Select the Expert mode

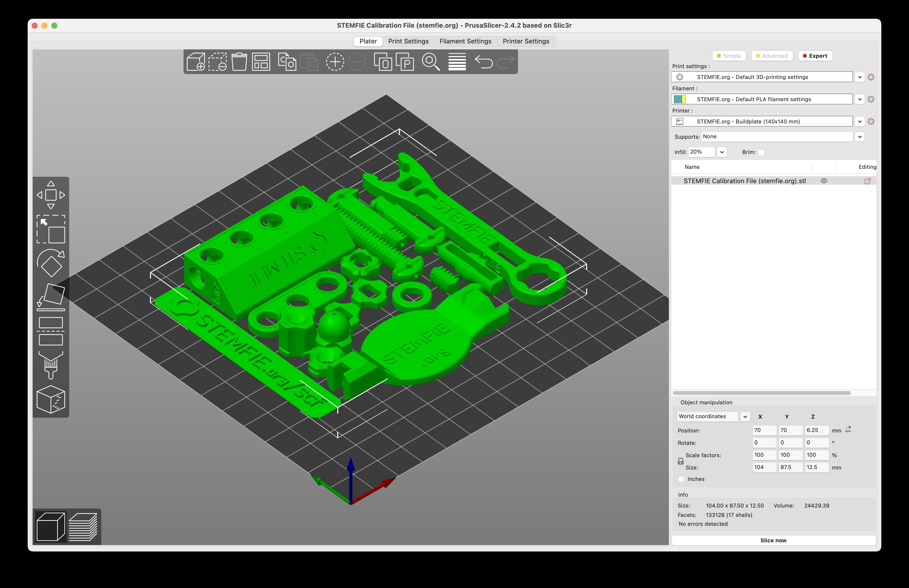click(x=815, y=56)
